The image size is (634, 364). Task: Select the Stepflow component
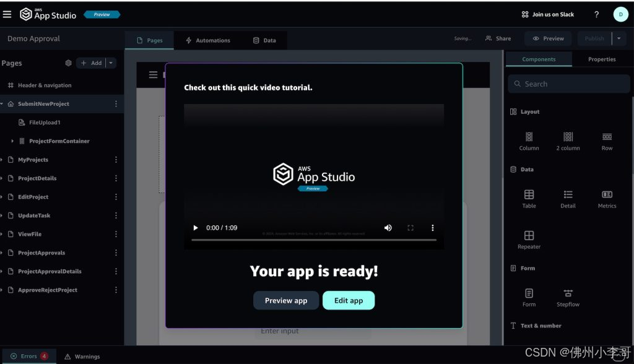coord(568,298)
